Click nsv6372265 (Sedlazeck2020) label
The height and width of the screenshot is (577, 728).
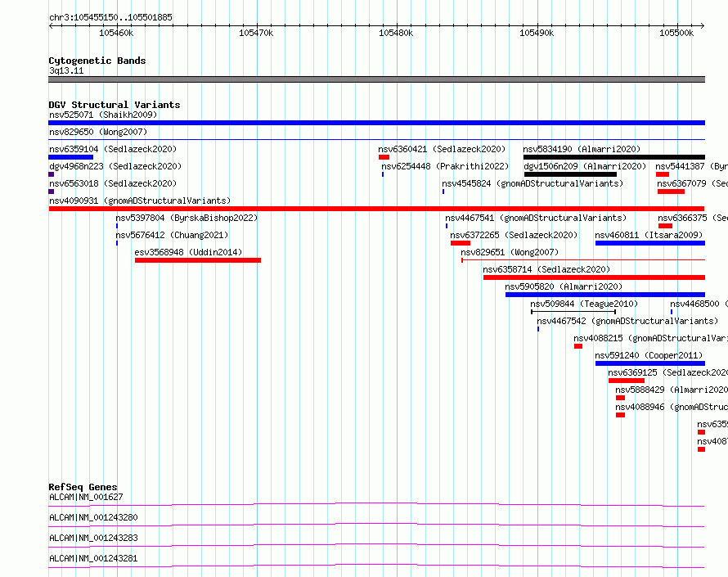pos(514,235)
